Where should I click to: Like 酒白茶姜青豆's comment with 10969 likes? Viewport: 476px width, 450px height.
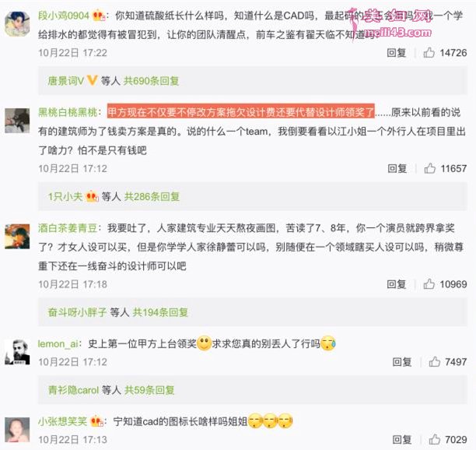(429, 284)
